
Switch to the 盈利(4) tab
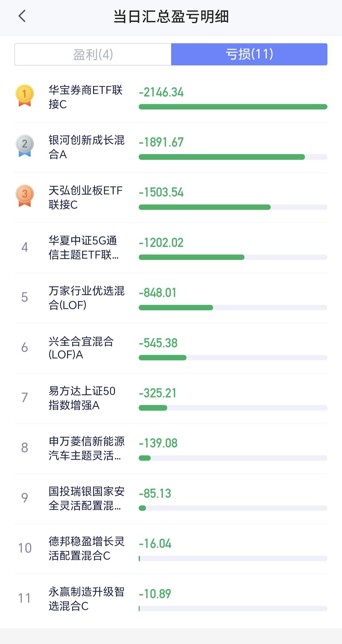93,54
